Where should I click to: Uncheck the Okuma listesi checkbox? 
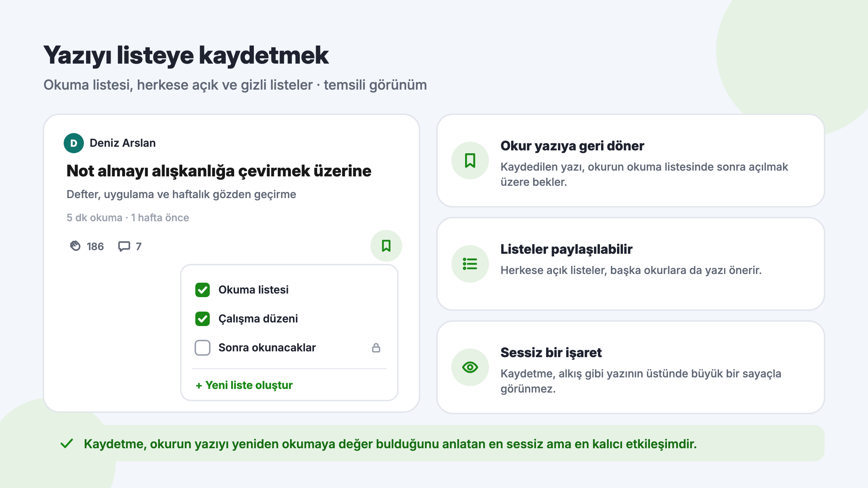click(x=203, y=290)
